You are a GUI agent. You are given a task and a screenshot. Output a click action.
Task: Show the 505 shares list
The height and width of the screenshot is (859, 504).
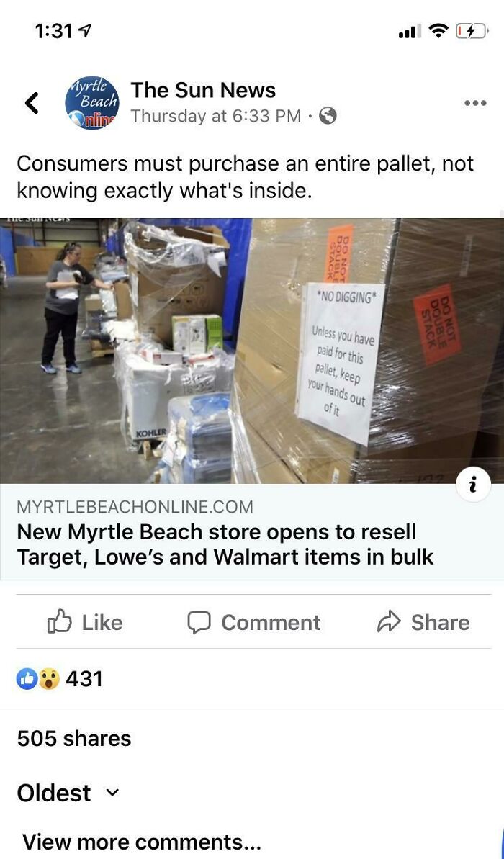point(74,739)
